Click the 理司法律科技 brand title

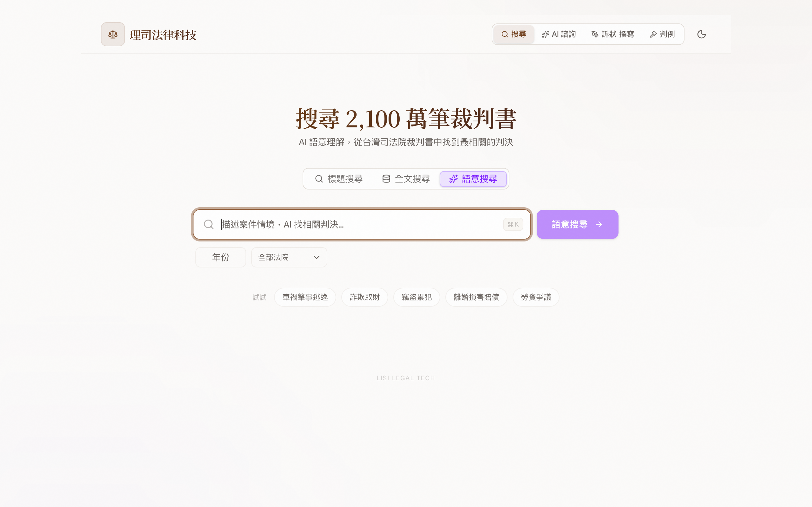pyautogui.click(x=163, y=35)
